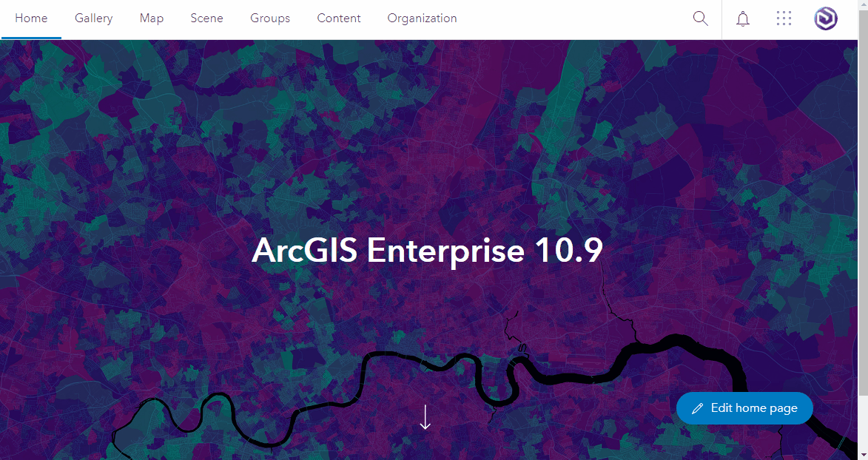Open the Gallery tab
Screen dimensions: 868x460
[93, 18]
